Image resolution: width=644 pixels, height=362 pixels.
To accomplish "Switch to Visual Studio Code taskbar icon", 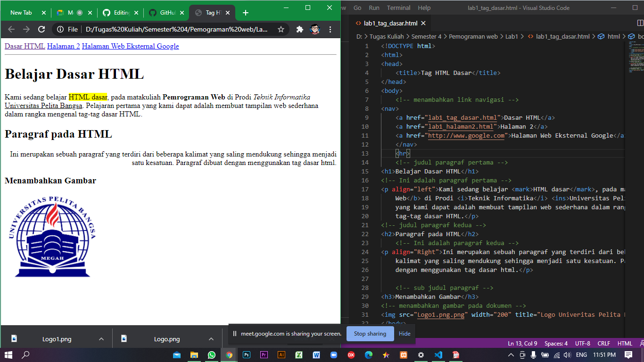I will pyautogui.click(x=438, y=355).
